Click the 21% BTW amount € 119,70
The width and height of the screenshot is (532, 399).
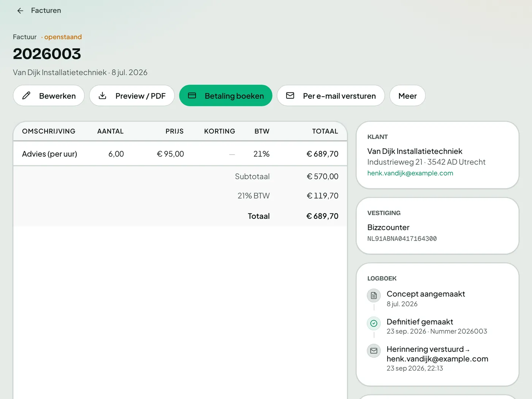click(322, 196)
